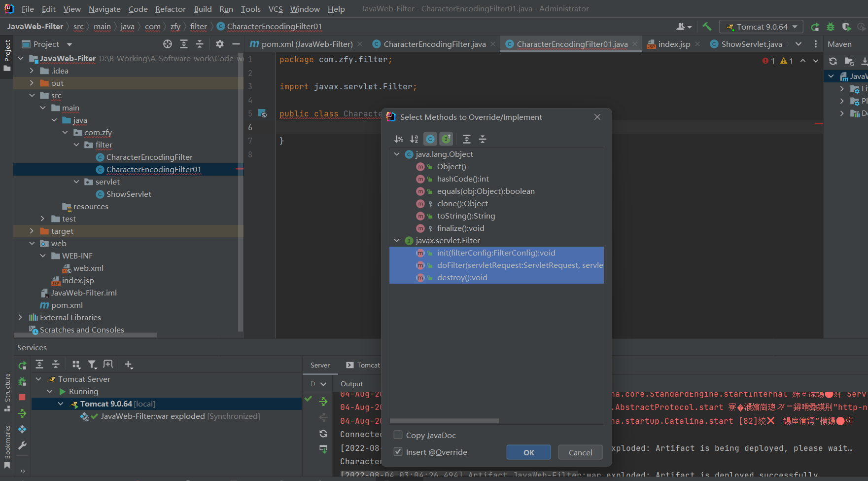
Task: Click the sort alphabetically icon in dialog
Action: [x=414, y=139]
